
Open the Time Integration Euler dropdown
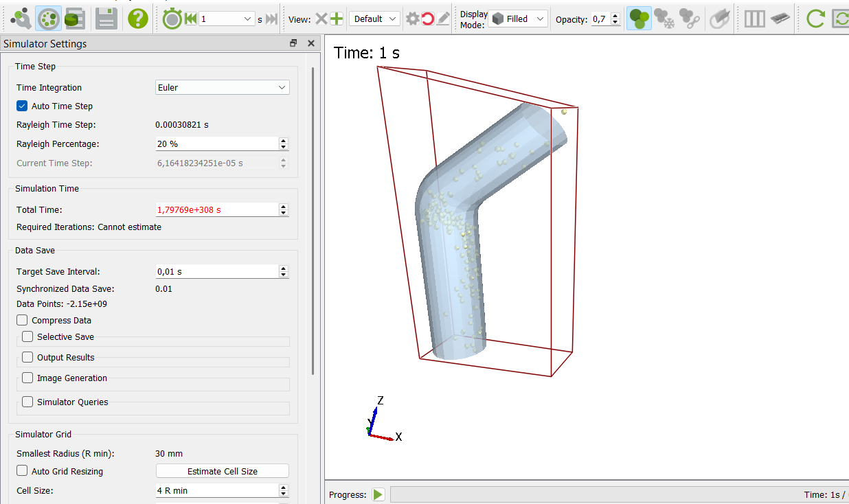click(223, 87)
